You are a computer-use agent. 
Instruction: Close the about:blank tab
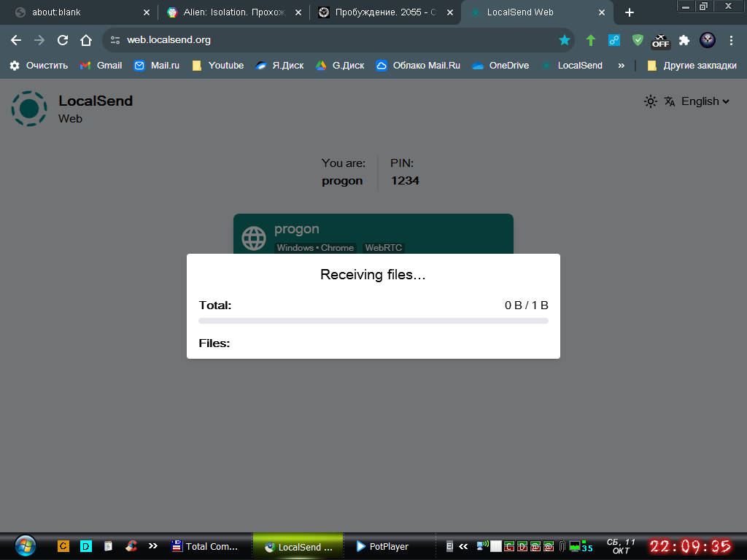(146, 13)
